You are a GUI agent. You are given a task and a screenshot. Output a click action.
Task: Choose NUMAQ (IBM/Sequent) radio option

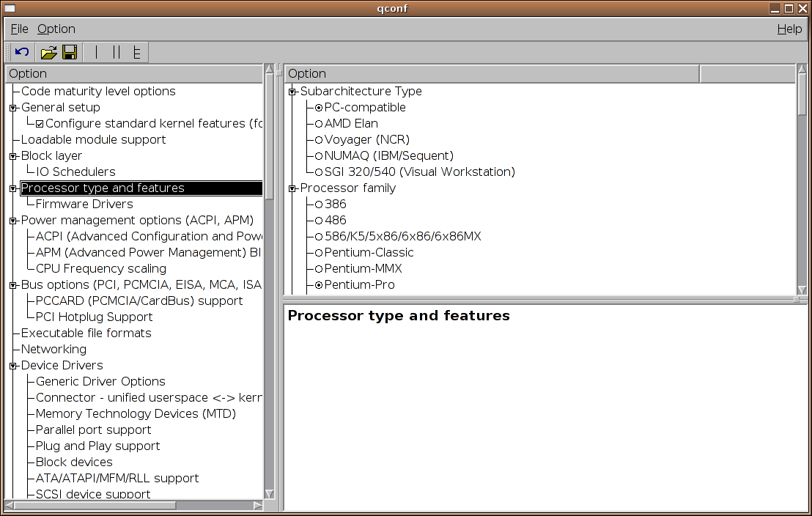pyautogui.click(x=319, y=156)
